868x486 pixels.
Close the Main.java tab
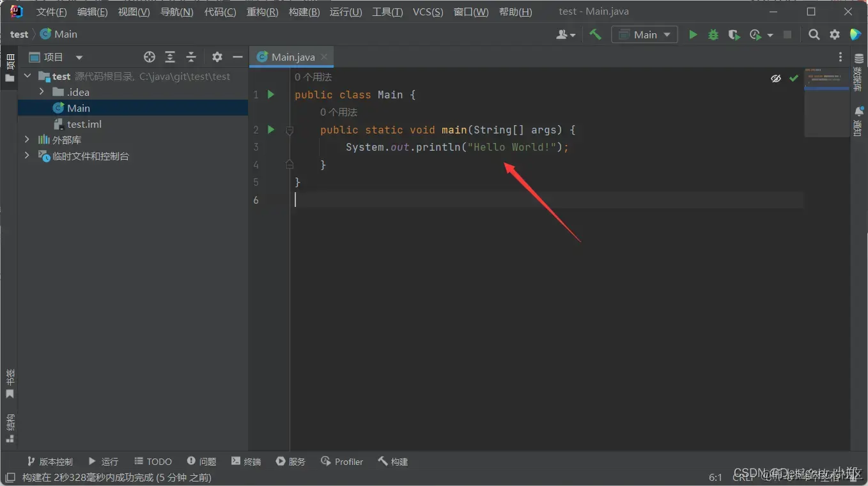(x=324, y=57)
